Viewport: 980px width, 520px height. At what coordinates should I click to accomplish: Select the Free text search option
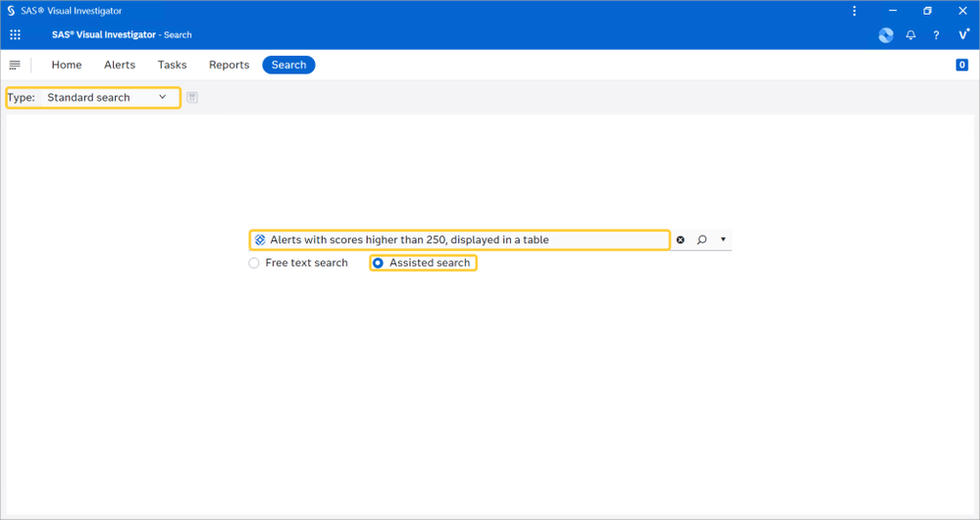click(x=298, y=263)
